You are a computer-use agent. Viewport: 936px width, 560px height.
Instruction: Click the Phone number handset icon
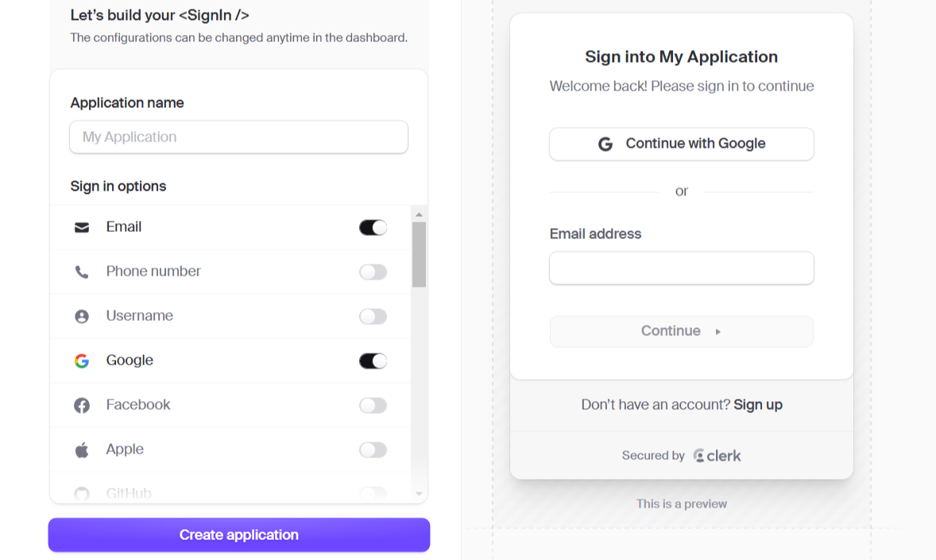click(82, 272)
